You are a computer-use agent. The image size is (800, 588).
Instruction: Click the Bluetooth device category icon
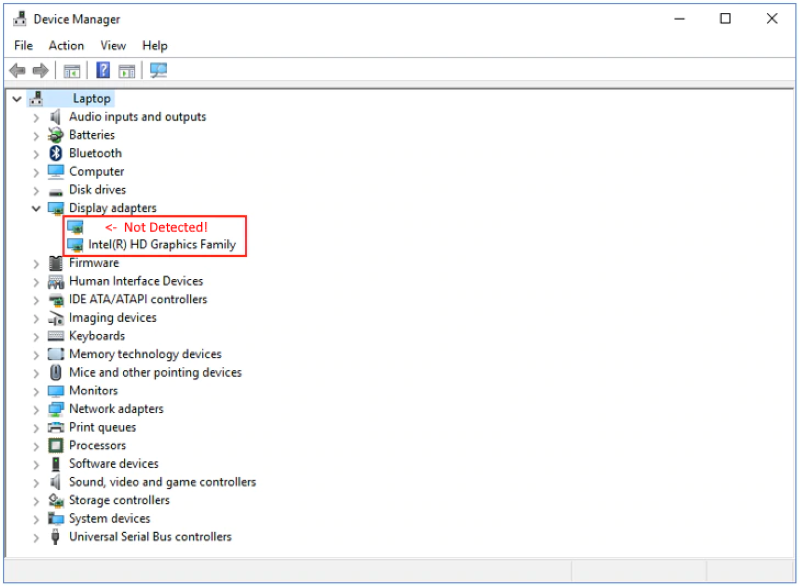coord(56,153)
